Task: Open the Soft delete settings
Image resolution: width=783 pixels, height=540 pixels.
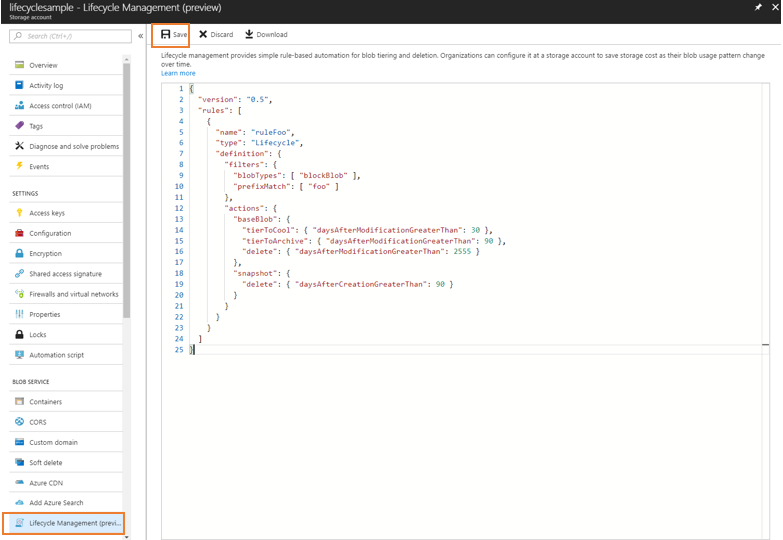Action: coord(65,462)
